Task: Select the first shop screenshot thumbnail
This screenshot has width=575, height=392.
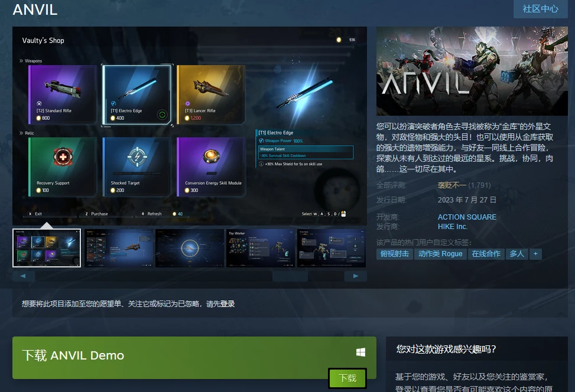Action: [x=47, y=248]
